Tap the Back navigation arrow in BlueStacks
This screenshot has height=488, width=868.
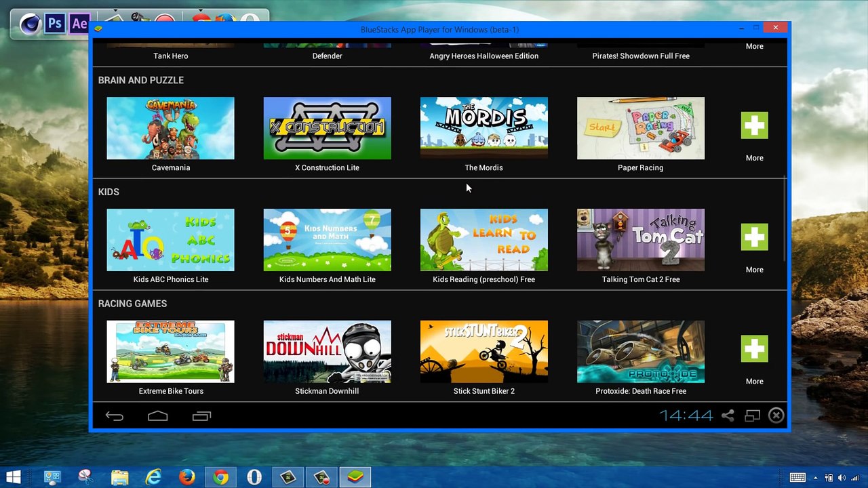(x=114, y=416)
